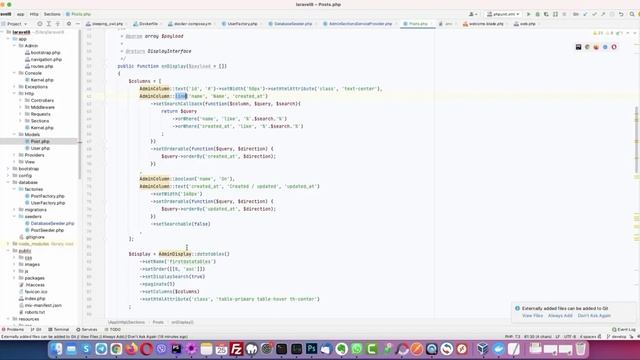The height and width of the screenshot is (360, 640).
Task: Click Select Opened File target icon
Action: tap(40, 24)
